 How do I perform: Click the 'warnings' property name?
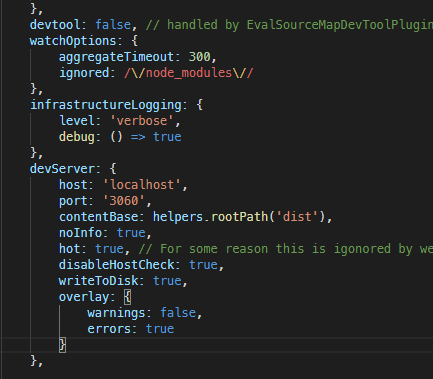(x=116, y=313)
